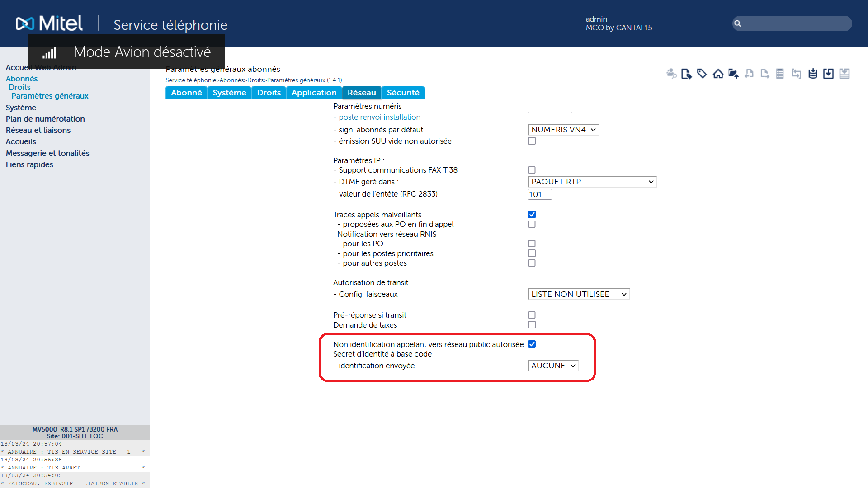Screen dimensions: 868x488
Task: Open identification envoyée AUCUNE dropdown
Action: pos(553,366)
